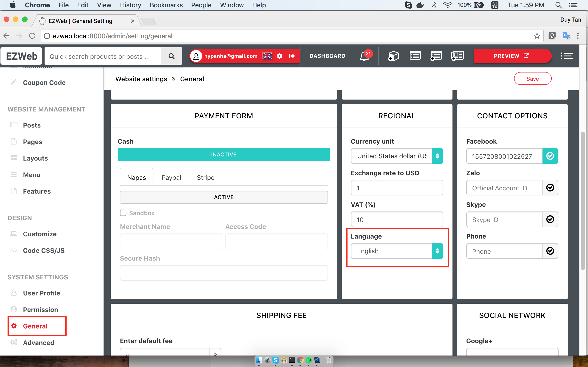
Task: Enable the Sandbox checkbox
Action: (123, 213)
